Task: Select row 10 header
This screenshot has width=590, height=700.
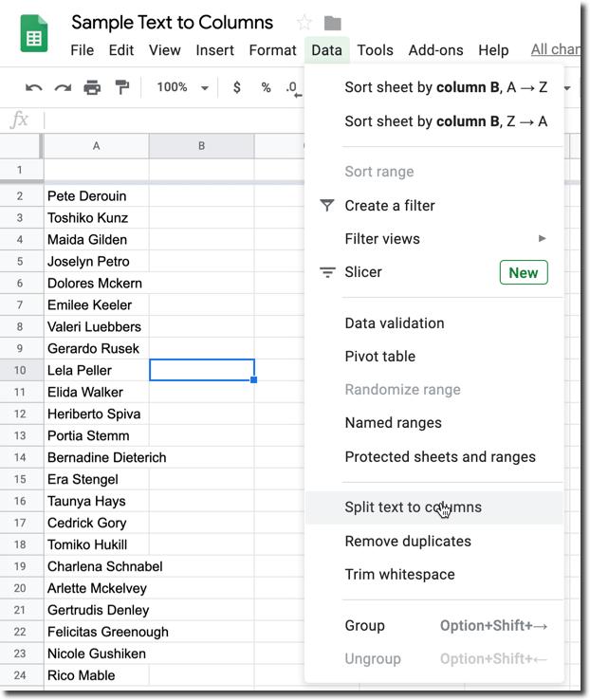Action: coord(21,370)
